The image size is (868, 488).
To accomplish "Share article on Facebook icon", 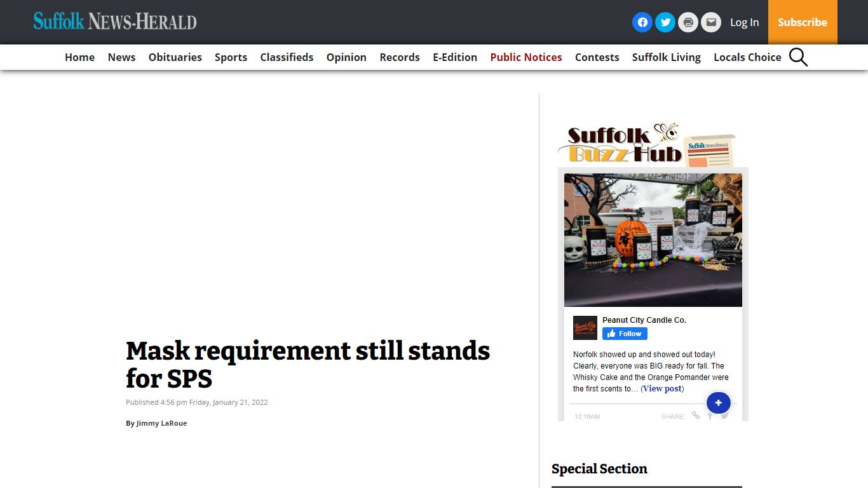I will point(642,22).
